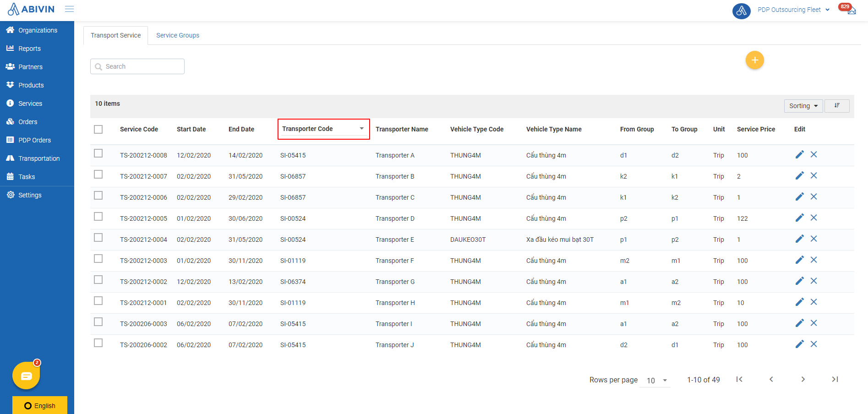868x414 pixels.
Task: Open the Sorting dropdown
Action: click(803, 106)
